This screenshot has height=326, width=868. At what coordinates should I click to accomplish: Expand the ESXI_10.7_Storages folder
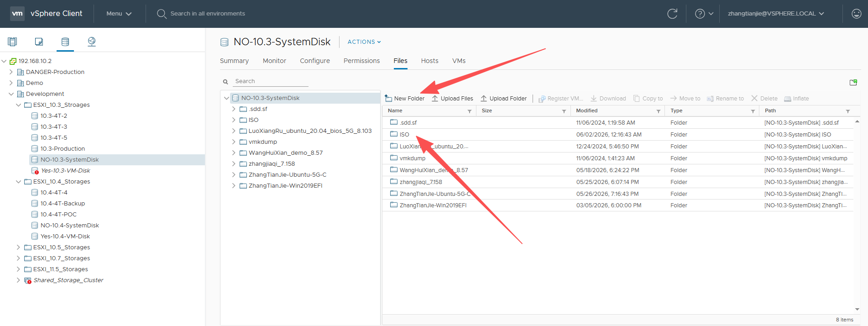(18, 258)
